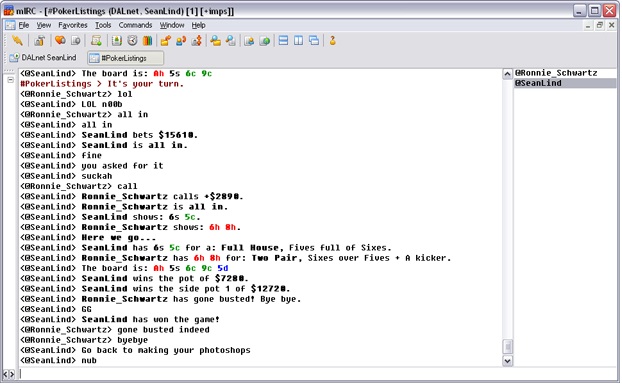
Task: Open the Window menu
Action: (172, 25)
